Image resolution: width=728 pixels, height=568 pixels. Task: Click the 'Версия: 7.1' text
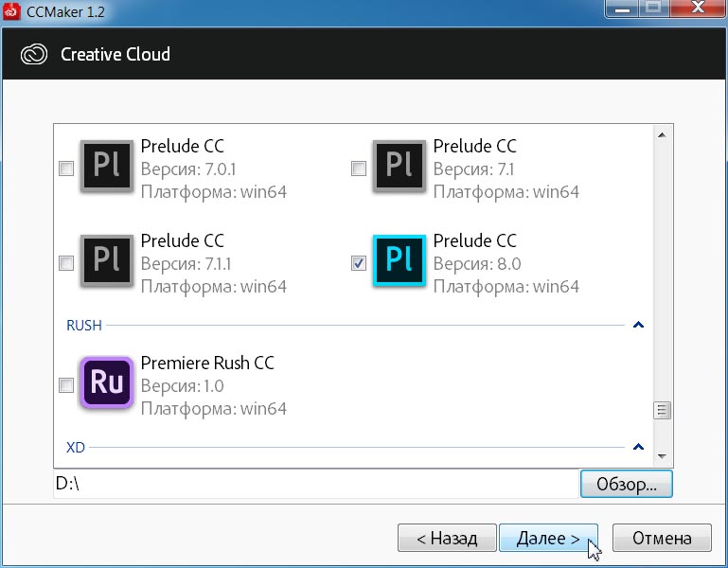point(474,169)
